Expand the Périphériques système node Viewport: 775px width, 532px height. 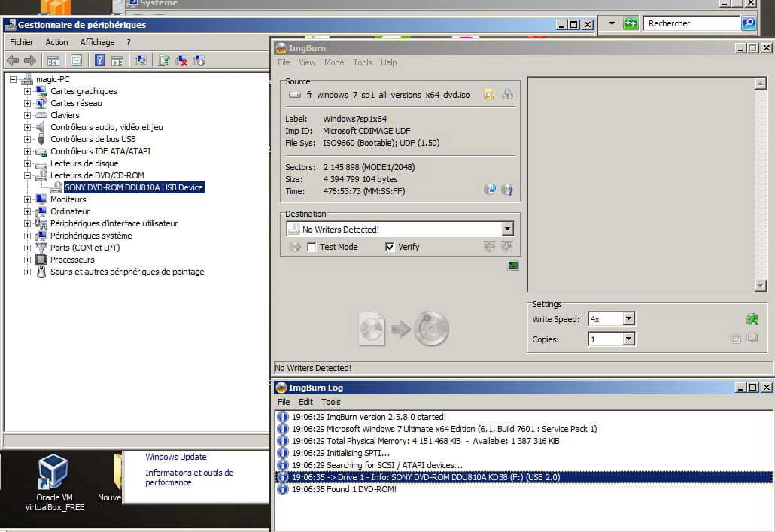tap(28, 236)
